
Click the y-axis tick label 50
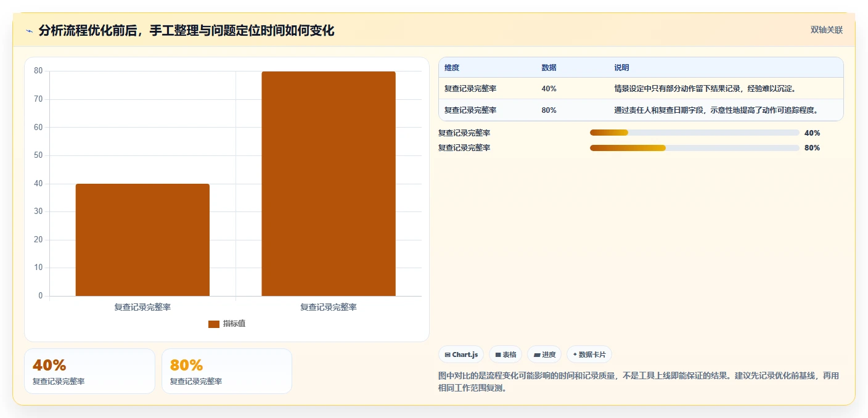pyautogui.click(x=38, y=155)
